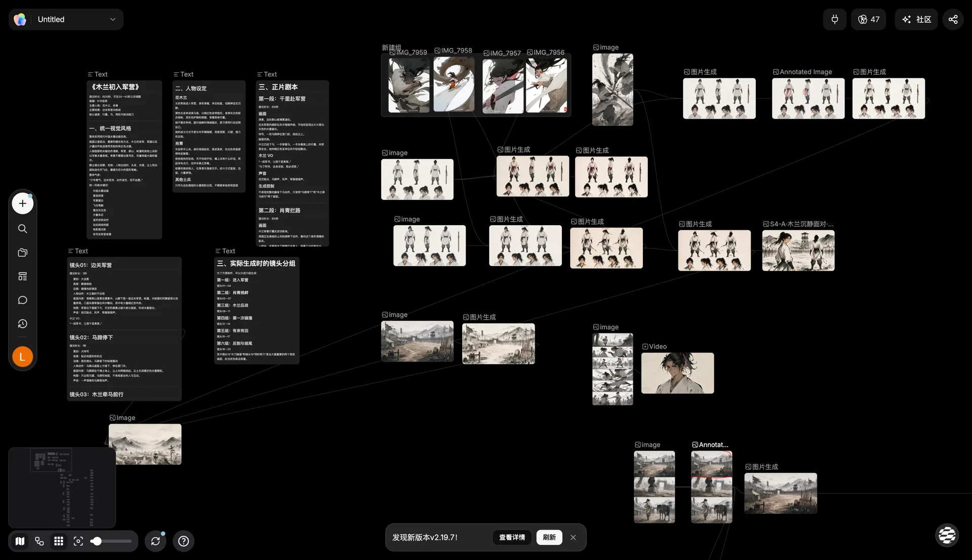
Task: Click the 镜头02：马蹄停下 heading
Action: point(91,337)
